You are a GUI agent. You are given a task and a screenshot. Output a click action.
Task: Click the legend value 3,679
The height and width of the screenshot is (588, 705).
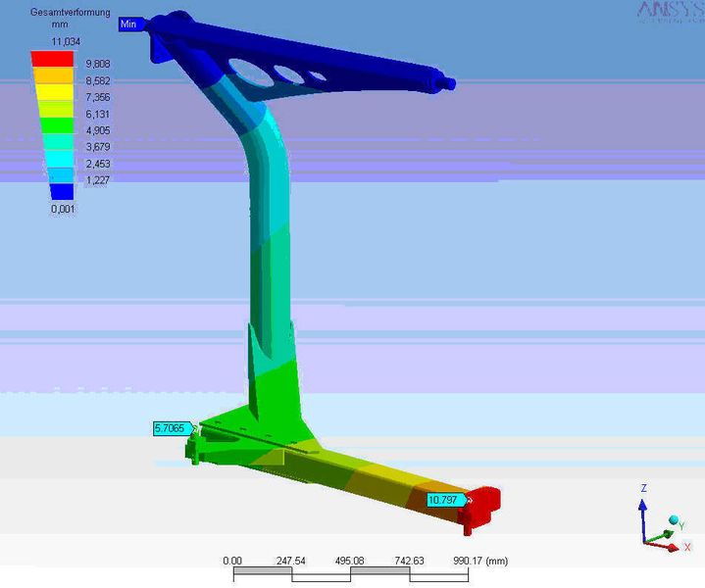point(98,147)
